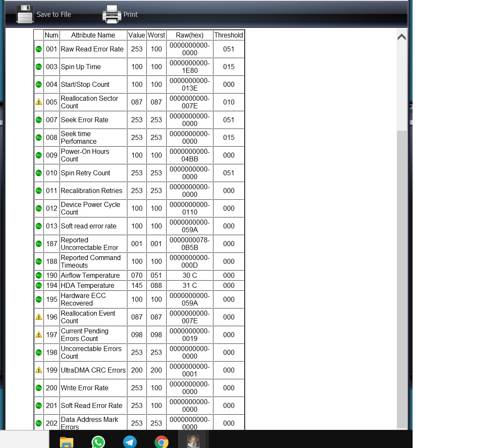Viewport: 486px width, 448px height.
Task: Click the Print printer icon
Action: pyautogui.click(x=111, y=14)
